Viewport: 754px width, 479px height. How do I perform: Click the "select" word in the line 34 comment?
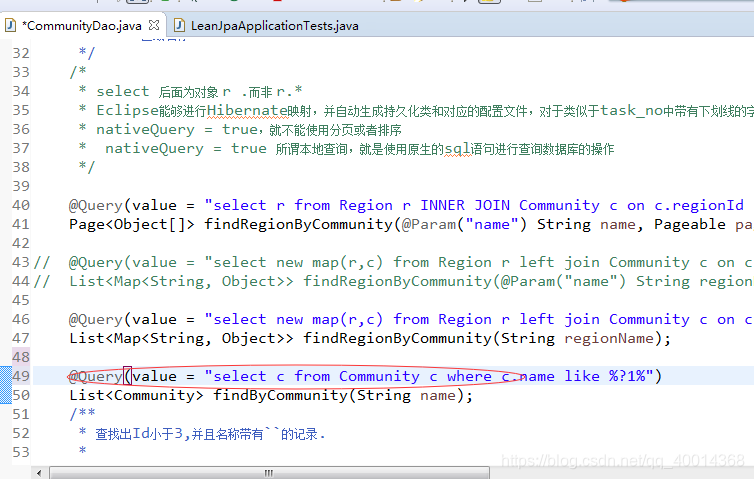point(123,91)
